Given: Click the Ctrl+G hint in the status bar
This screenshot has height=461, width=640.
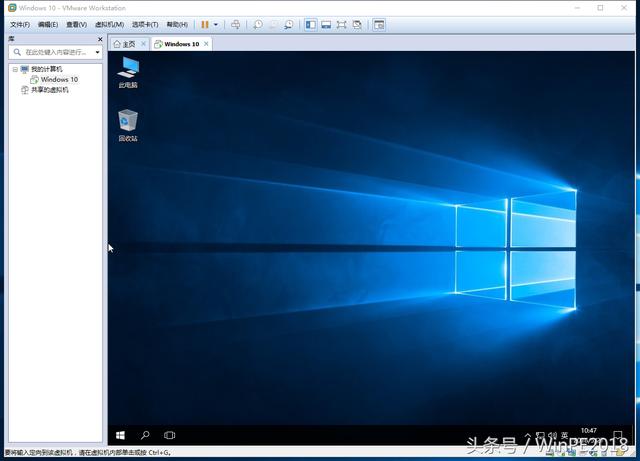Looking at the screenshot, I should point(159,452).
